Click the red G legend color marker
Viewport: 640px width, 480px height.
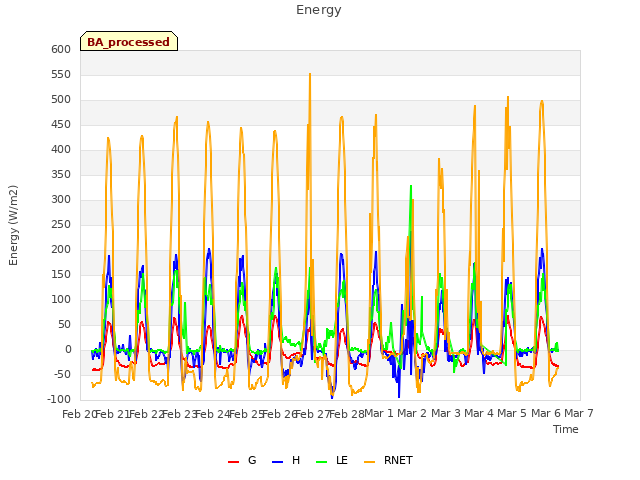(x=233, y=462)
